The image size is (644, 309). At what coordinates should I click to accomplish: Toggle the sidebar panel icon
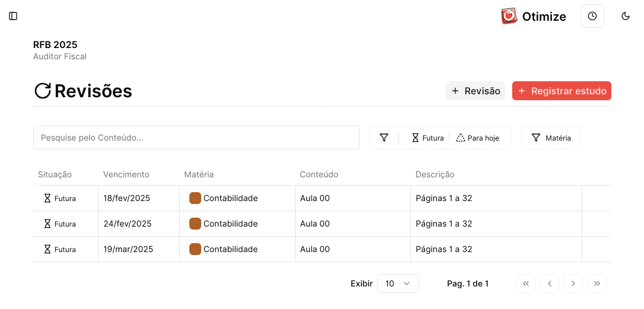tap(13, 16)
